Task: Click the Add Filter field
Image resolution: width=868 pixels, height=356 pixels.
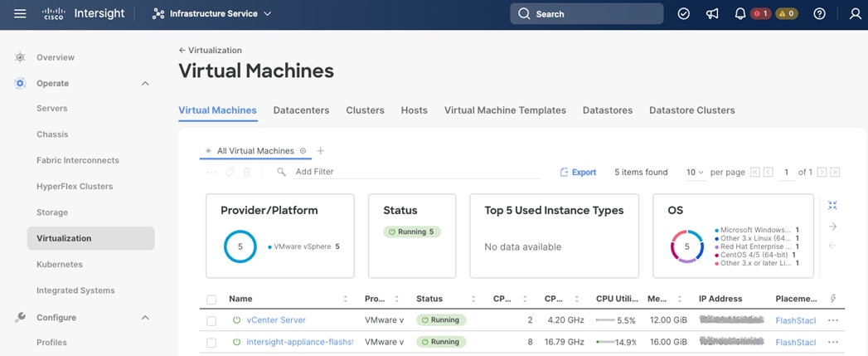Action: click(x=416, y=172)
